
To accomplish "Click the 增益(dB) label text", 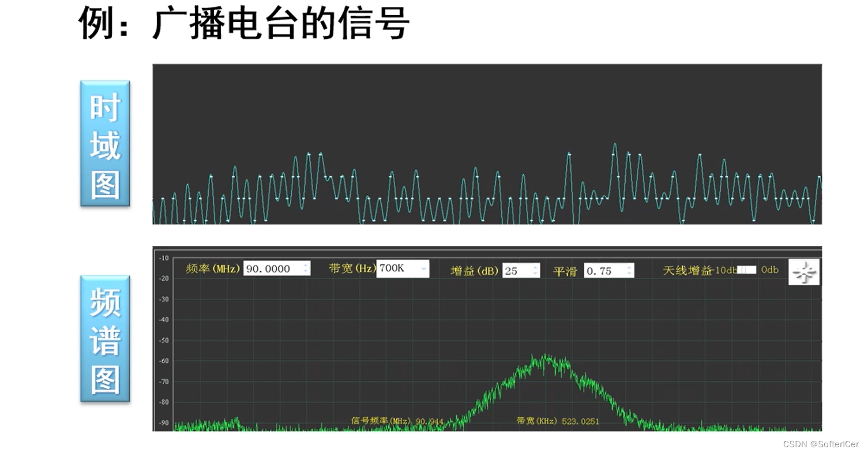I will point(475,271).
